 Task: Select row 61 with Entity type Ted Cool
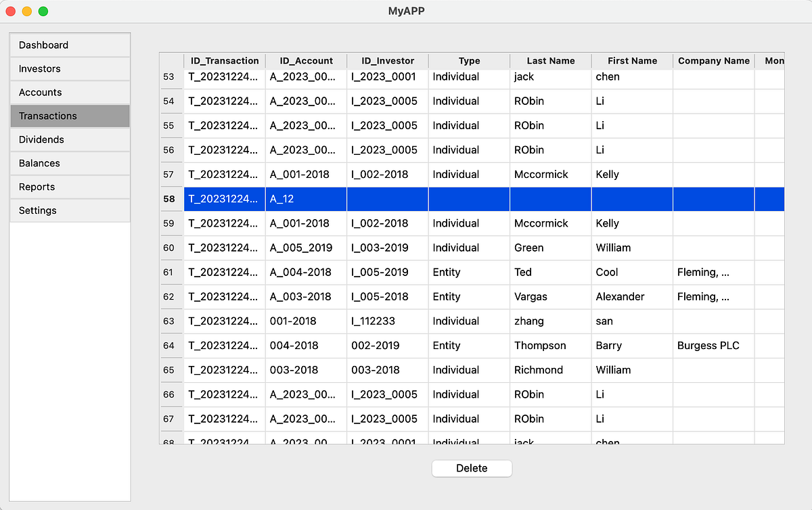tap(469, 272)
